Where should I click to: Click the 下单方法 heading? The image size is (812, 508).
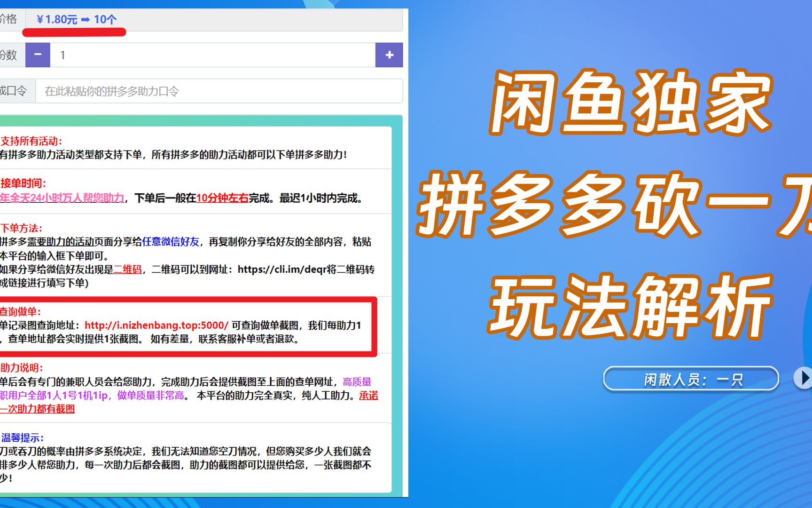pyautogui.click(x=22, y=228)
